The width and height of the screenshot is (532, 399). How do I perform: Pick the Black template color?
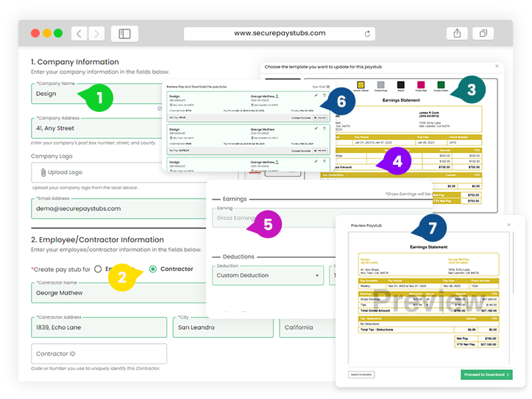pyautogui.click(x=401, y=85)
